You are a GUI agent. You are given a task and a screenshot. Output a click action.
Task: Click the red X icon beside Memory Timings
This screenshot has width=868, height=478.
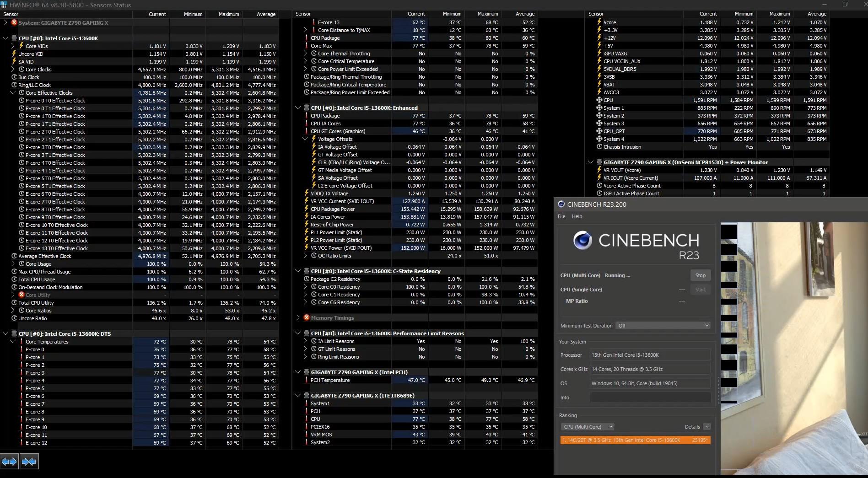click(x=307, y=317)
